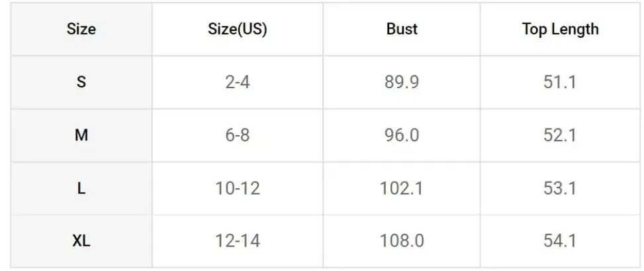Click the Top Length column header
The height and width of the screenshot is (271, 644).
tap(560, 29)
